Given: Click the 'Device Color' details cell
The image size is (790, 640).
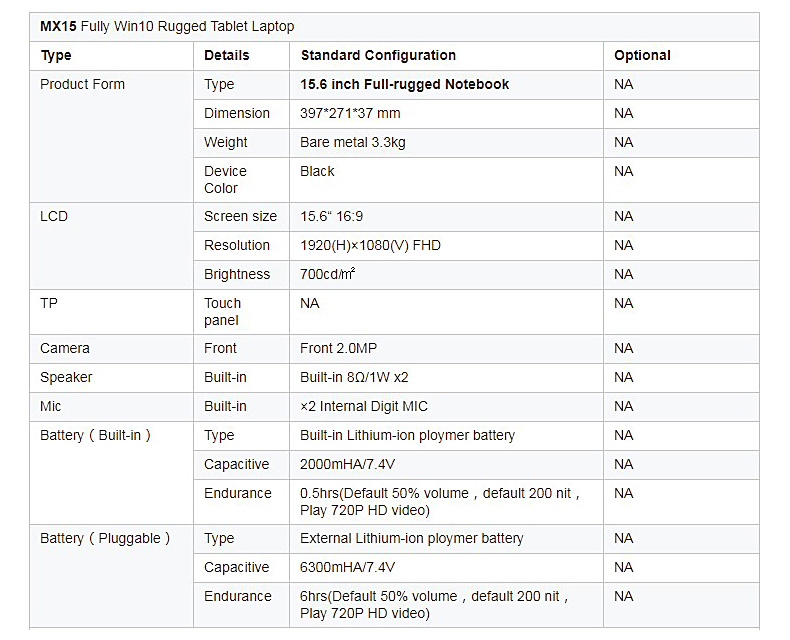Looking at the screenshot, I should pyautogui.click(x=225, y=180).
